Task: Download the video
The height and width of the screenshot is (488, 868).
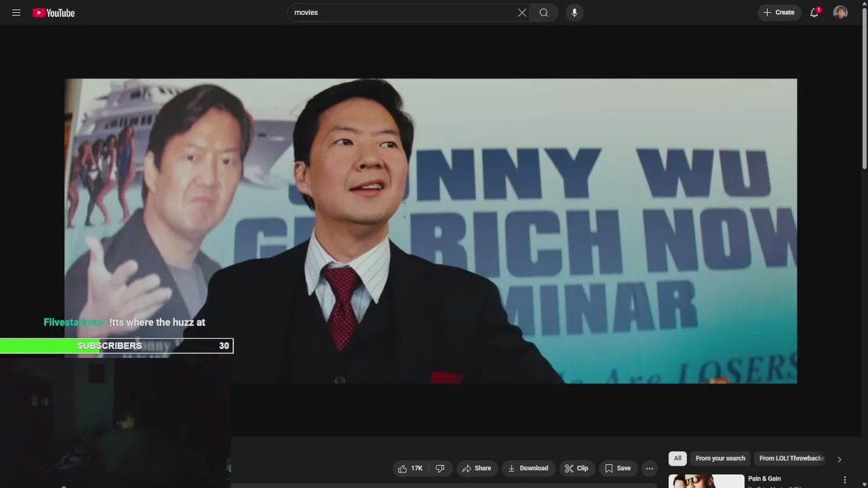Action: (528, 468)
